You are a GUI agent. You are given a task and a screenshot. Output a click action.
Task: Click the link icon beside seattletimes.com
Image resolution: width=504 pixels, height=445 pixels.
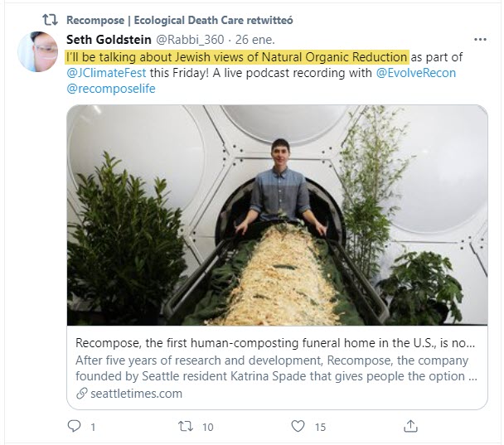(80, 394)
